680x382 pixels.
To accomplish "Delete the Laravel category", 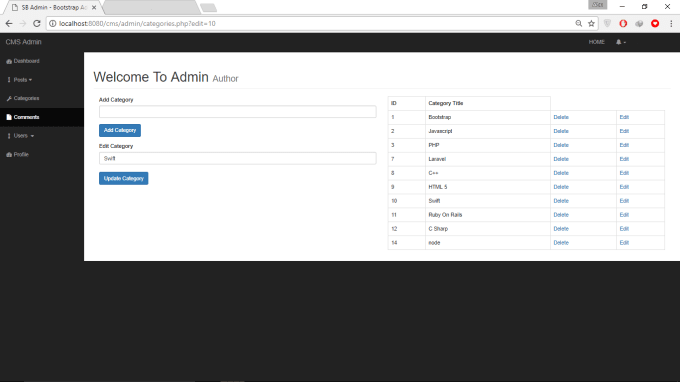I will click(561, 159).
